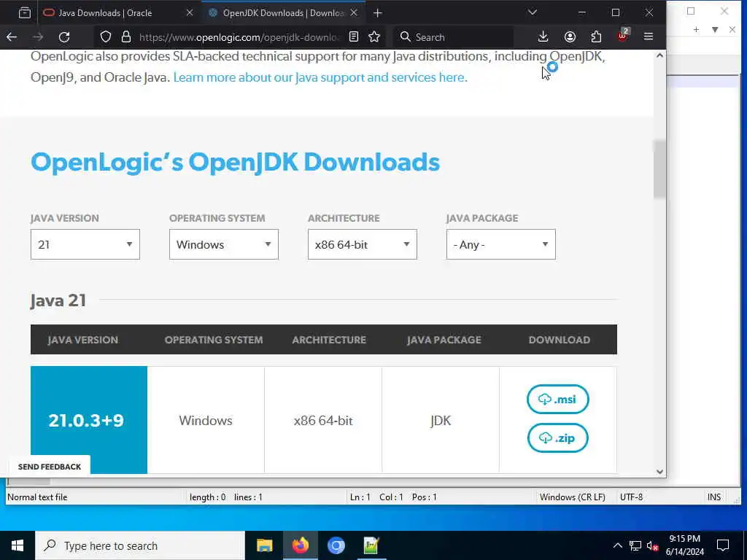Viewport: 747px width, 560px height.
Task: Click the INS status bar indicator
Action: click(x=713, y=497)
